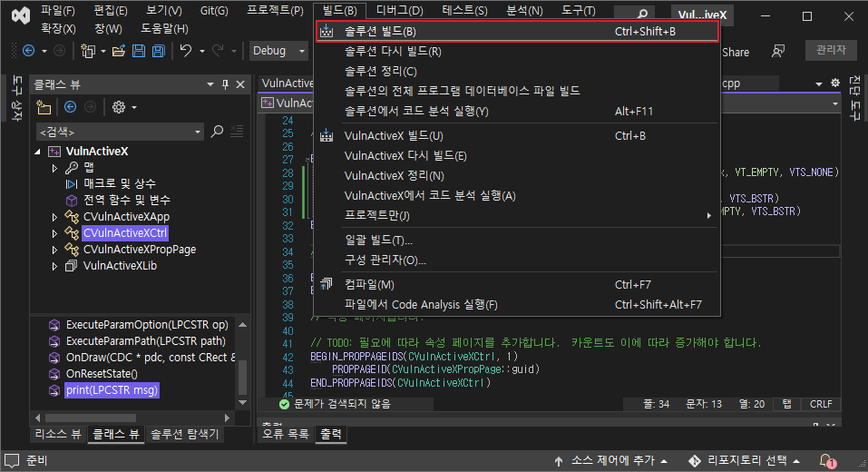Viewport: 868px width, 472px height.
Task: Click Class View horizontal scrollbar thumb
Action: [x=90, y=418]
